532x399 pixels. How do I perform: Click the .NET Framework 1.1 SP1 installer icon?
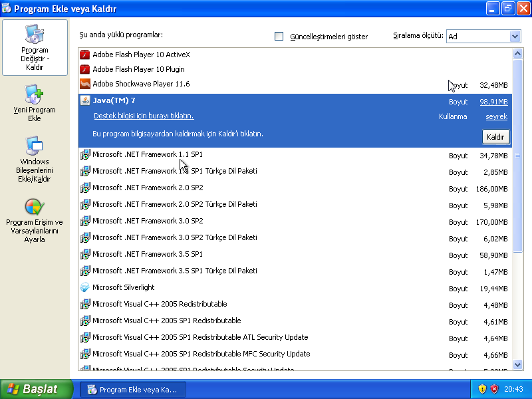click(85, 154)
